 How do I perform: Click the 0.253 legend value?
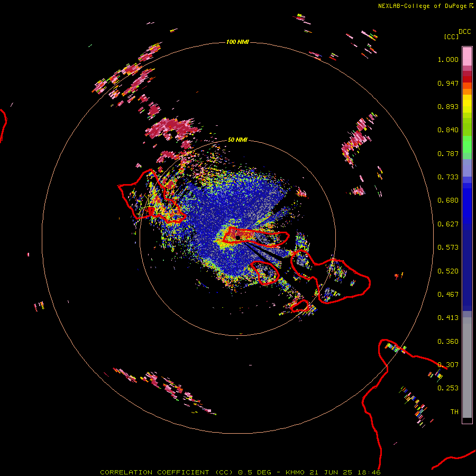pos(448,388)
